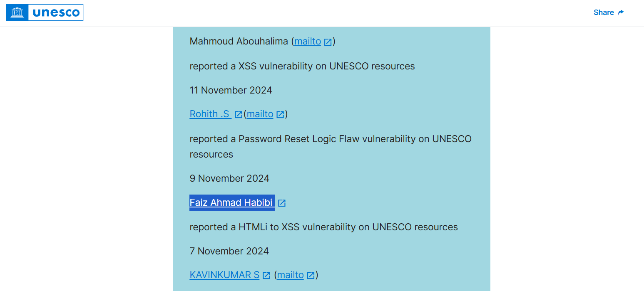Open KAVINKUMAR S profile link

click(224, 275)
